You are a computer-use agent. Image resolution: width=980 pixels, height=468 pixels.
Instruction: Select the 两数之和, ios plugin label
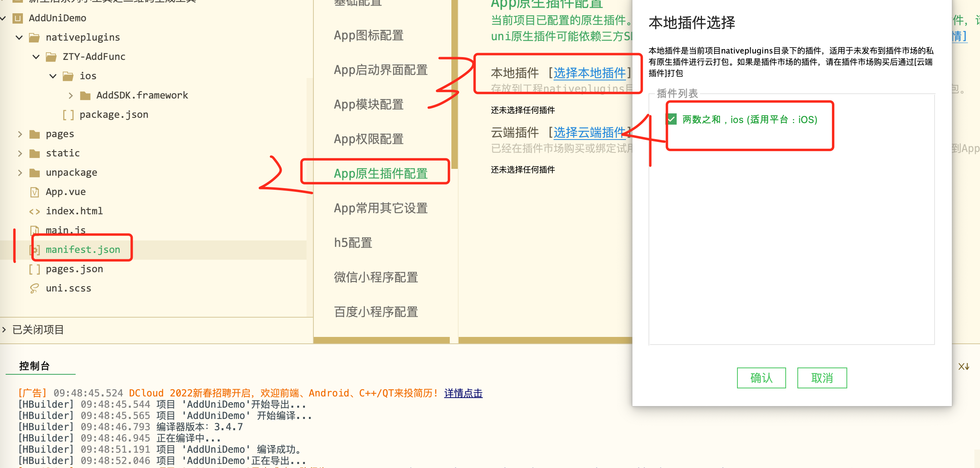coord(750,119)
